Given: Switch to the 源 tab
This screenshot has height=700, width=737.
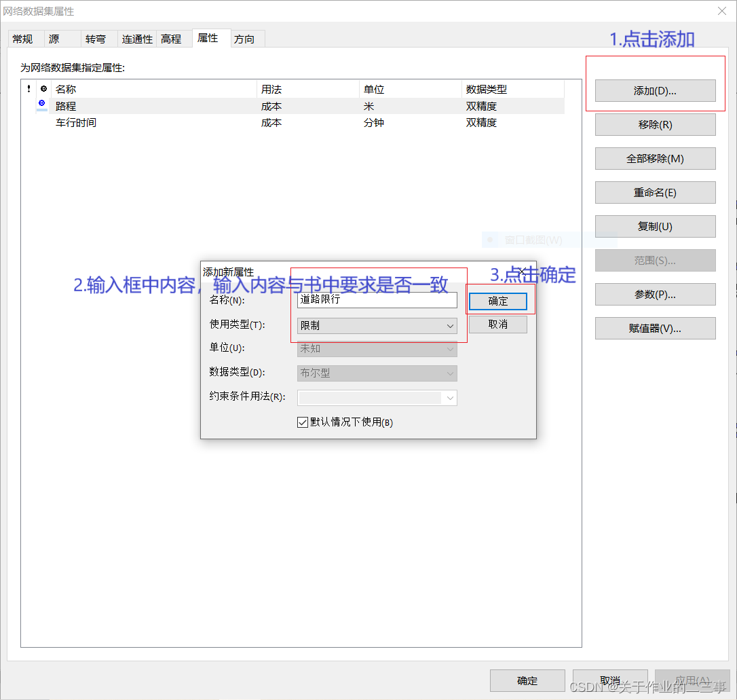Looking at the screenshot, I should [62, 39].
